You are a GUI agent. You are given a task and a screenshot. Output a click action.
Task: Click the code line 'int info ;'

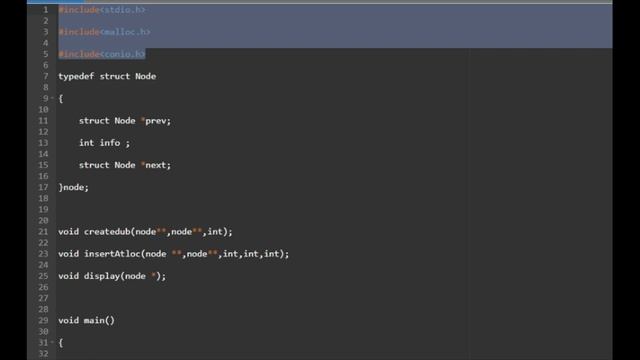pos(104,143)
